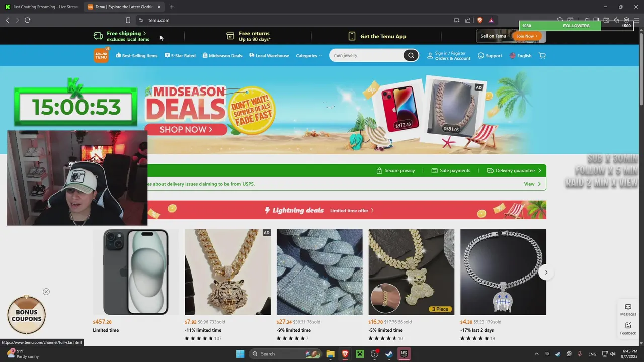This screenshot has width=644, height=362.
Task: Open the $4.30 silver chain pendant item
Action: point(503,272)
